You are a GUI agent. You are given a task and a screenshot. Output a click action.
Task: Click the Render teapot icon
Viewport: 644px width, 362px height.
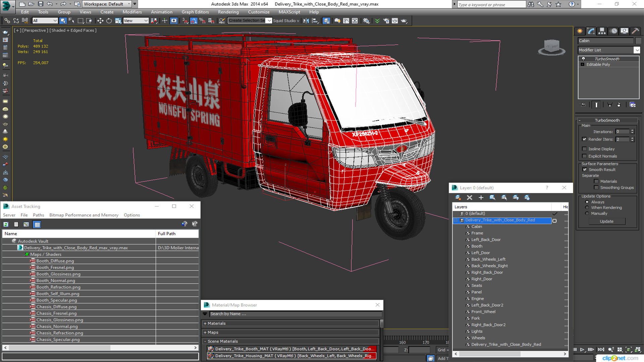coord(404,21)
